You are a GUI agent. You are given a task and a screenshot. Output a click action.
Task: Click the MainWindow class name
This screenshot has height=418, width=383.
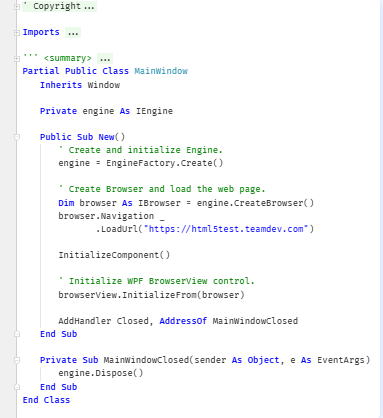pos(161,71)
